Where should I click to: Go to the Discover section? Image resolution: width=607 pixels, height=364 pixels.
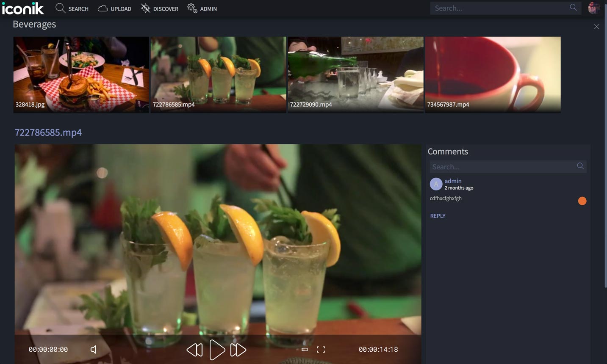tap(159, 8)
